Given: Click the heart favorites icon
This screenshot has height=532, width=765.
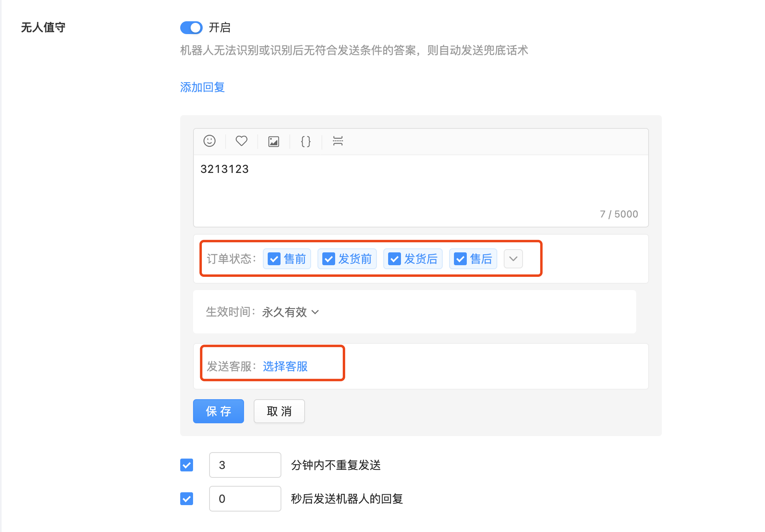Looking at the screenshot, I should pos(242,141).
